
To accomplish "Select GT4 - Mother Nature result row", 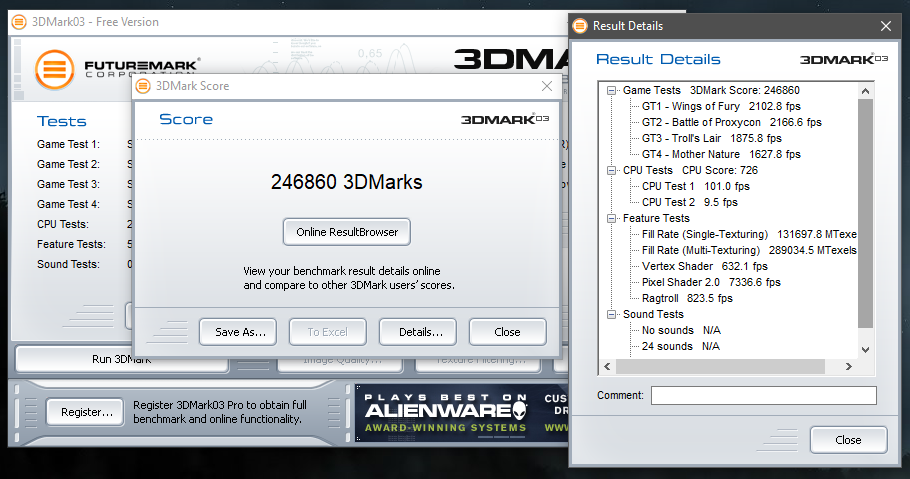I will pos(721,154).
